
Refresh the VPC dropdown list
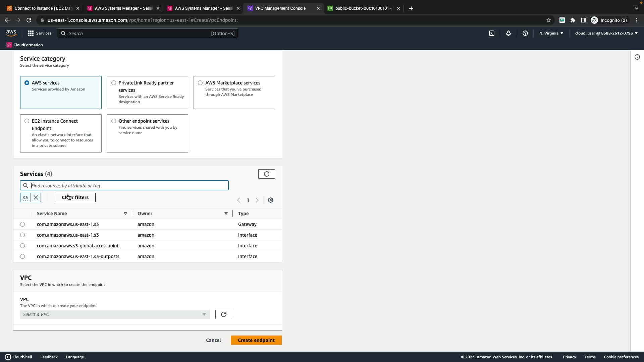(223, 314)
